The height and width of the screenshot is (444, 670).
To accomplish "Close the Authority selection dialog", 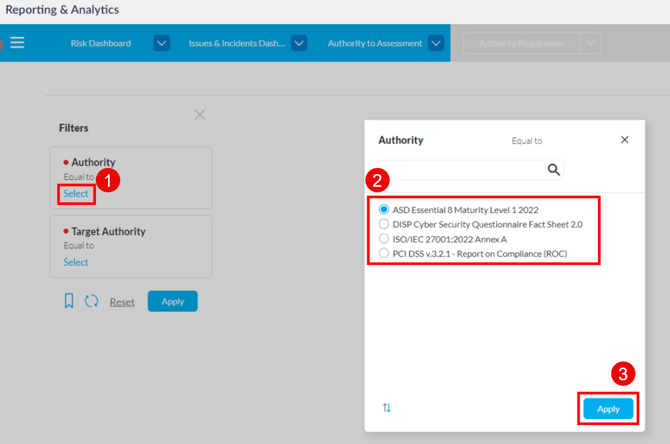I will coord(625,140).
